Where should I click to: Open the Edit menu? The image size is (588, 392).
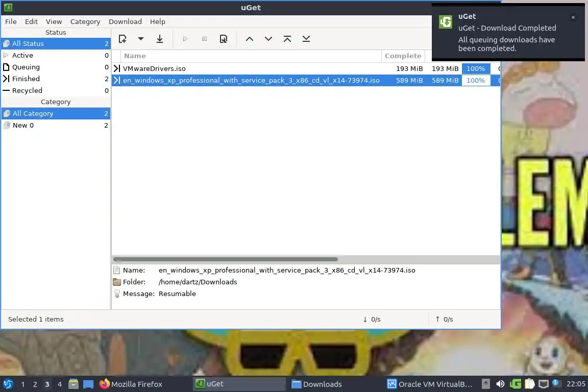tap(31, 21)
